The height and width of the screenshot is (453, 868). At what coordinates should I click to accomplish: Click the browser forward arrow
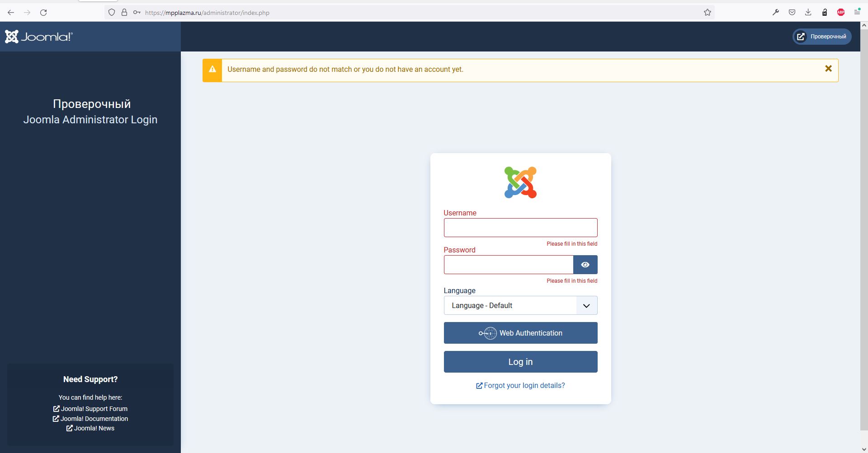pos(27,13)
